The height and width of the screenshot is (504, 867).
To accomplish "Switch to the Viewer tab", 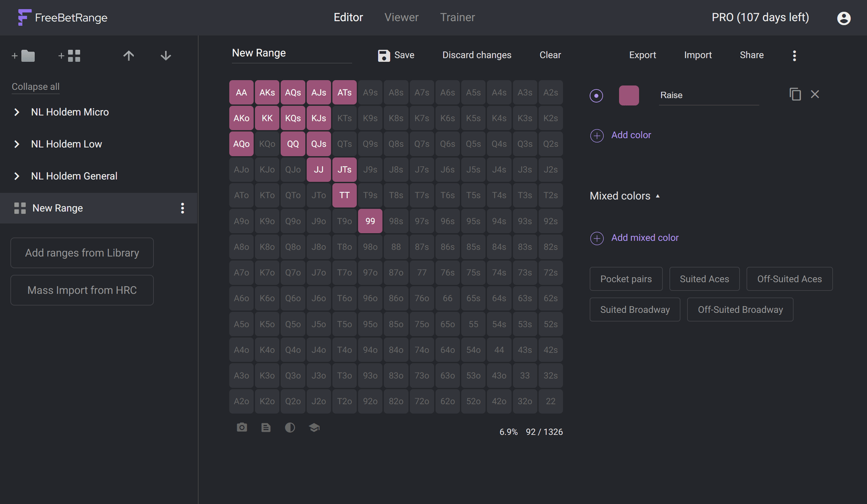I will click(x=402, y=17).
